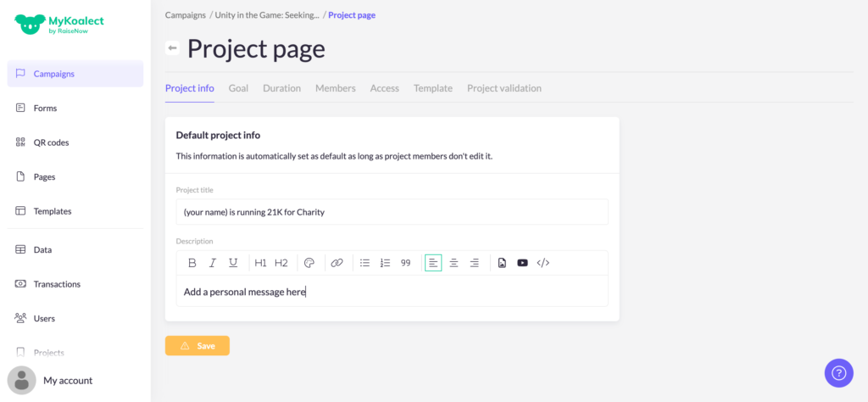Toggle bold formatting in description editor
The height and width of the screenshot is (402, 868).
(192, 263)
